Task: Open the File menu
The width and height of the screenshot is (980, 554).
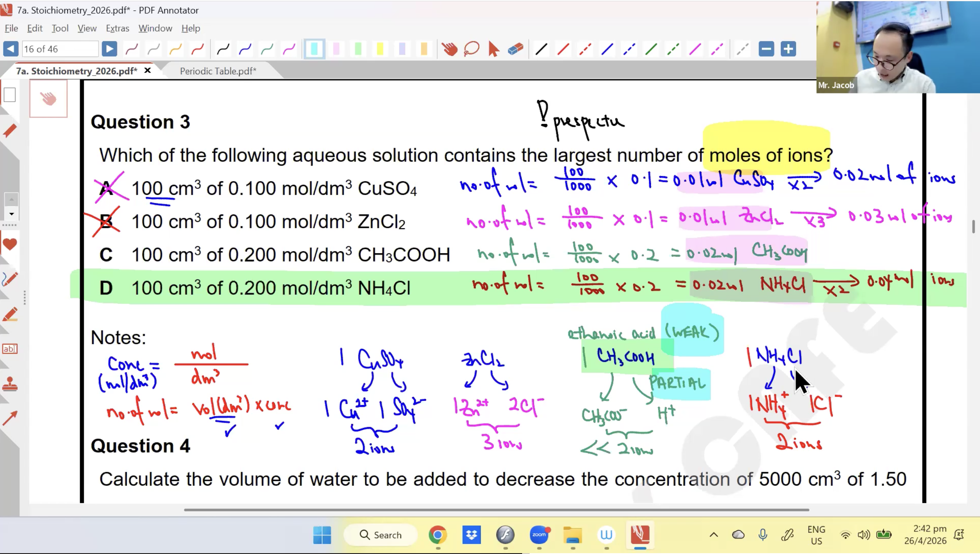Action: (x=11, y=28)
